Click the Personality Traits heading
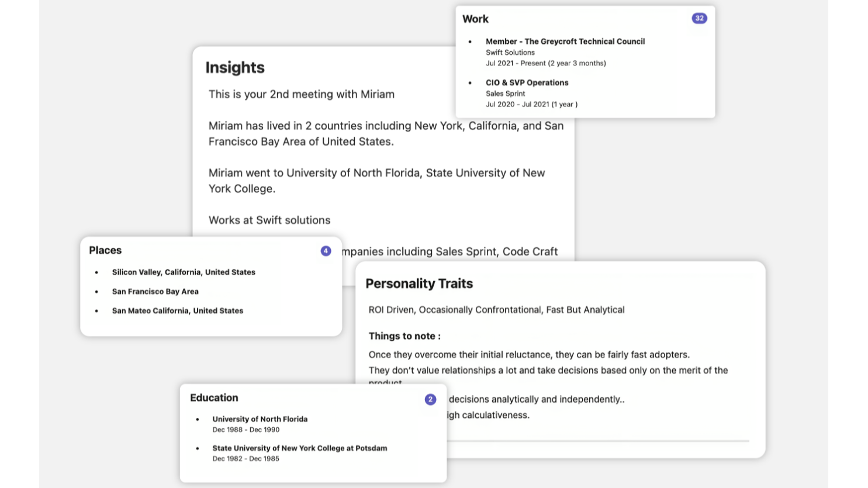 pyautogui.click(x=419, y=283)
